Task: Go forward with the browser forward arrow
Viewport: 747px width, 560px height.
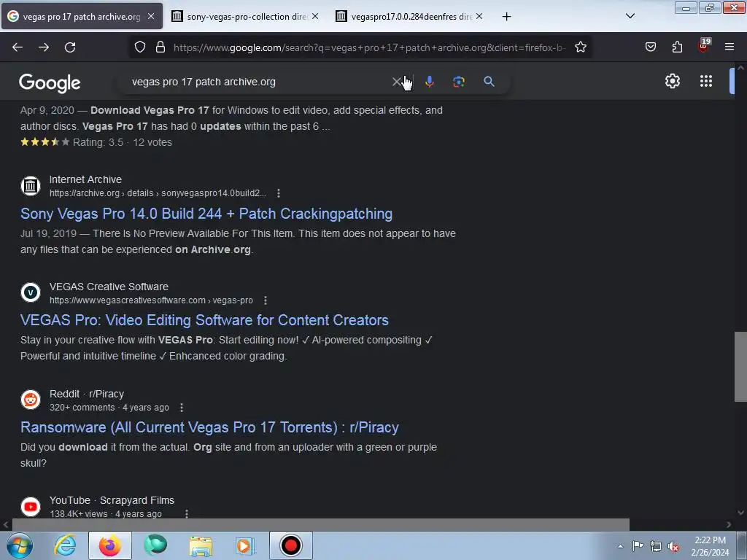Action: [x=44, y=47]
